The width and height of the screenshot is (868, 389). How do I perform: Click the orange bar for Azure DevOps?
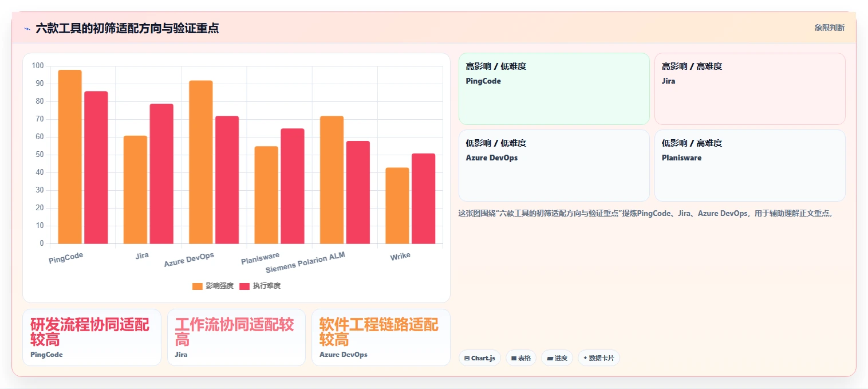point(201,162)
